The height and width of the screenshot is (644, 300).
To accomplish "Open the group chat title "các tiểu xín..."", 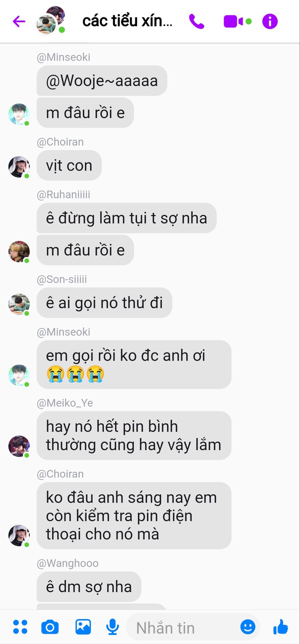I will [128, 21].
